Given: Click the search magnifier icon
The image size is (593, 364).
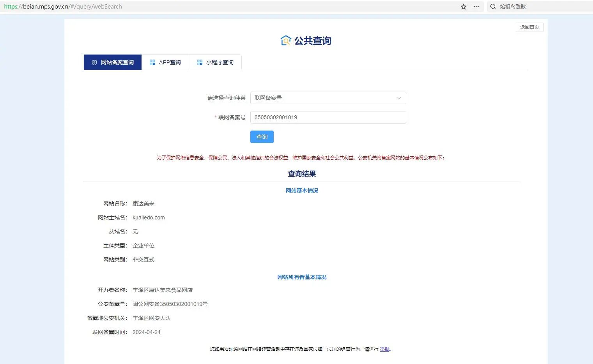Looking at the screenshot, I should (x=493, y=7).
